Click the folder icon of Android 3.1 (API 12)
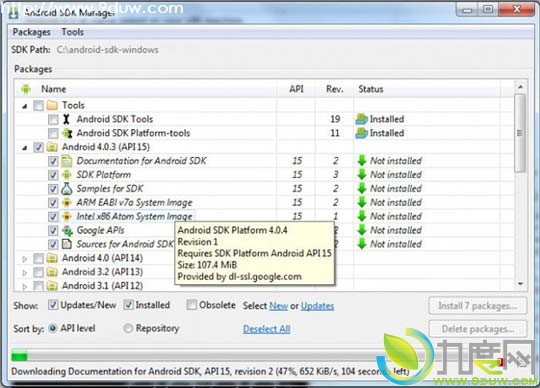540x388 pixels. click(x=52, y=285)
